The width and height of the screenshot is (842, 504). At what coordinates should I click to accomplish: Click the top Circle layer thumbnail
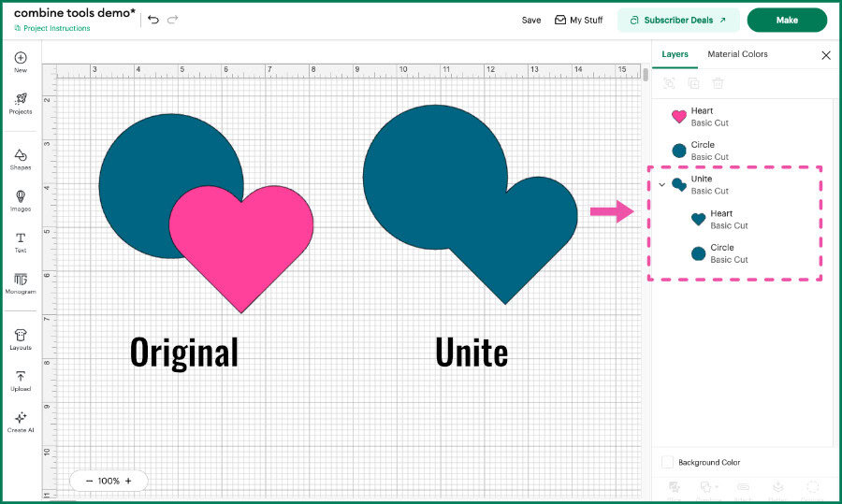(x=679, y=151)
